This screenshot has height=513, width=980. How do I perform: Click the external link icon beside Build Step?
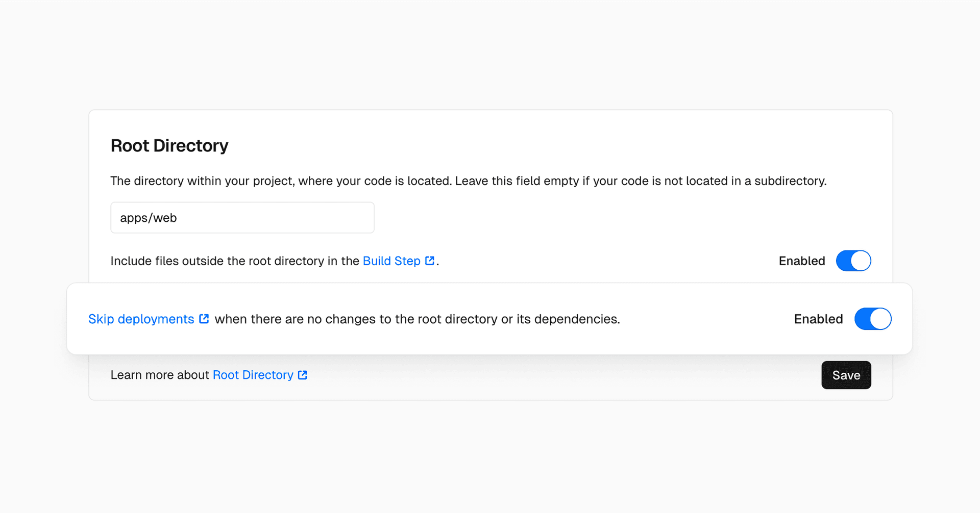[x=430, y=261]
